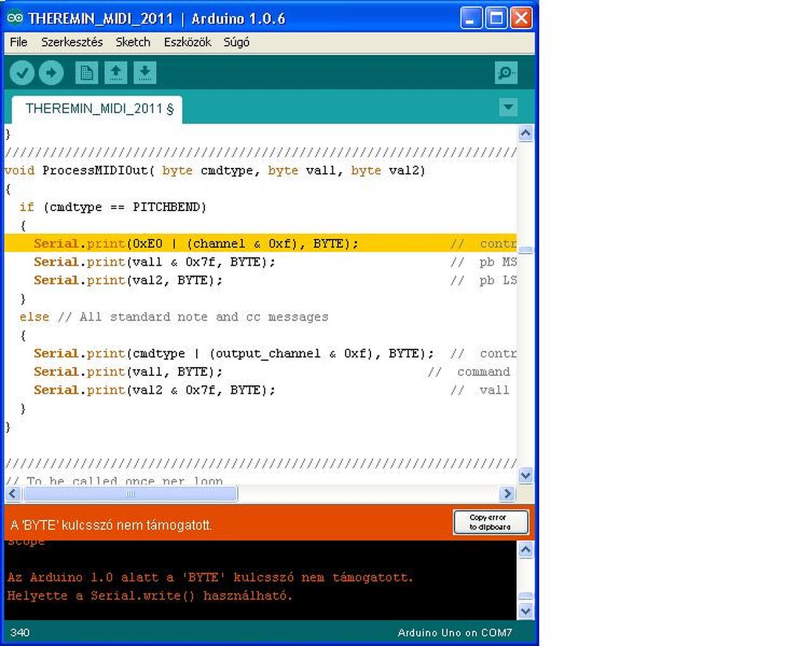Screen dimensions: 812x646
Task: Open the Eszközök menu
Action: pyautogui.click(x=187, y=42)
